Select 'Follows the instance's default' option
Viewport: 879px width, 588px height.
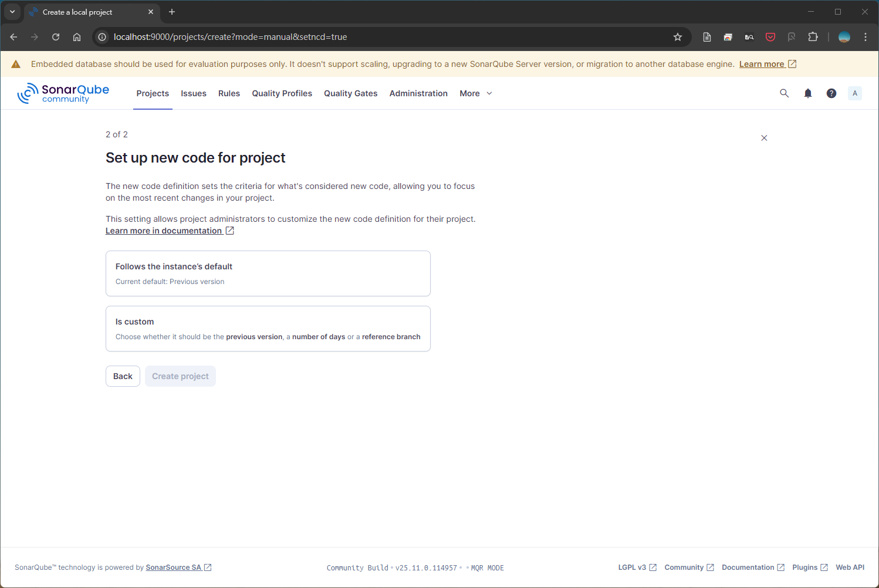click(268, 273)
